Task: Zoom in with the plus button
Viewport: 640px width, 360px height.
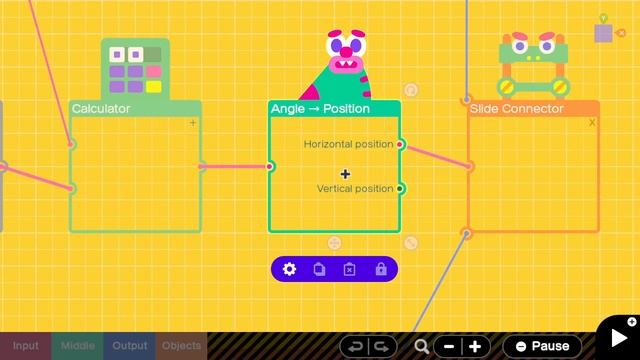Action: [475, 347]
